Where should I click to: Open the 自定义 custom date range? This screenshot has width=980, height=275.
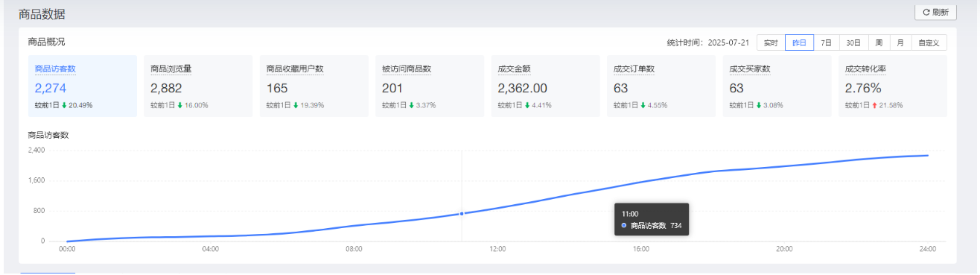tap(929, 42)
